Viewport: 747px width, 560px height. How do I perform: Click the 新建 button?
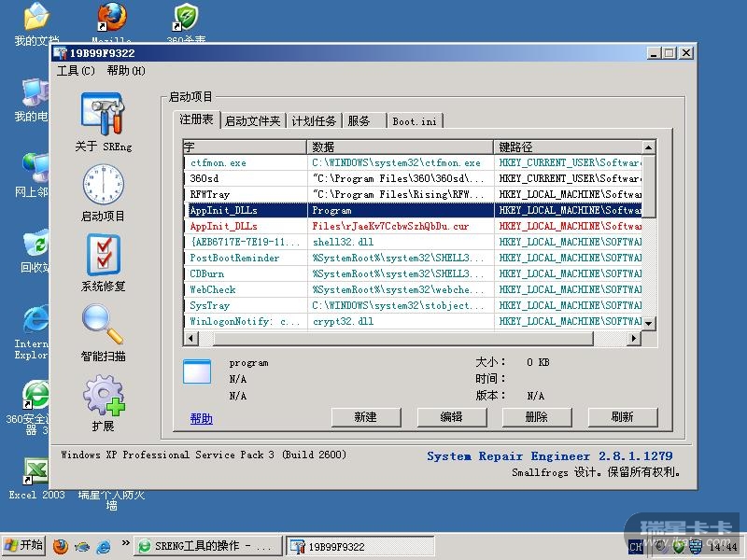[x=366, y=417]
